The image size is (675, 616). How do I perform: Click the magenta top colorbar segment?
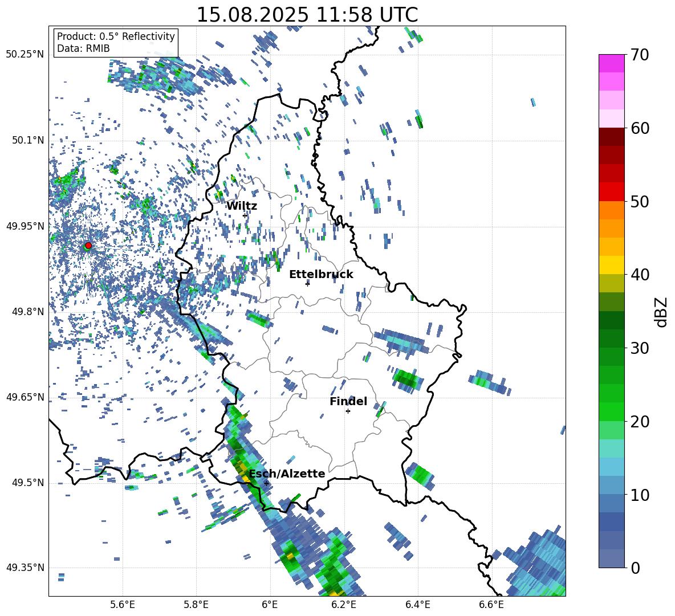(x=611, y=63)
